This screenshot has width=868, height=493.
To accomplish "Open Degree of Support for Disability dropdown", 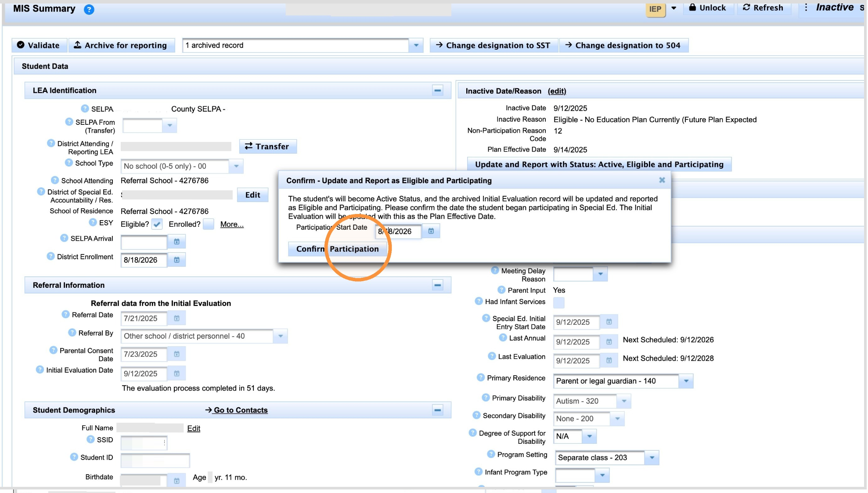I will pos(590,437).
